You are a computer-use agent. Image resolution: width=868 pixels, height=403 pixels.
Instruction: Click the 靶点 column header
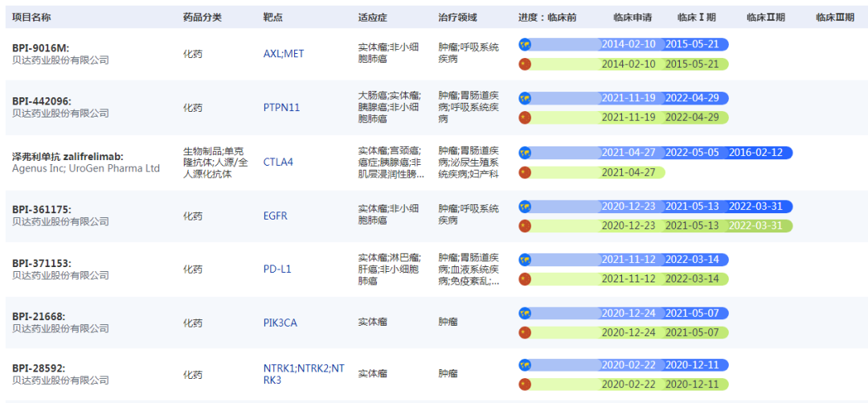click(273, 17)
